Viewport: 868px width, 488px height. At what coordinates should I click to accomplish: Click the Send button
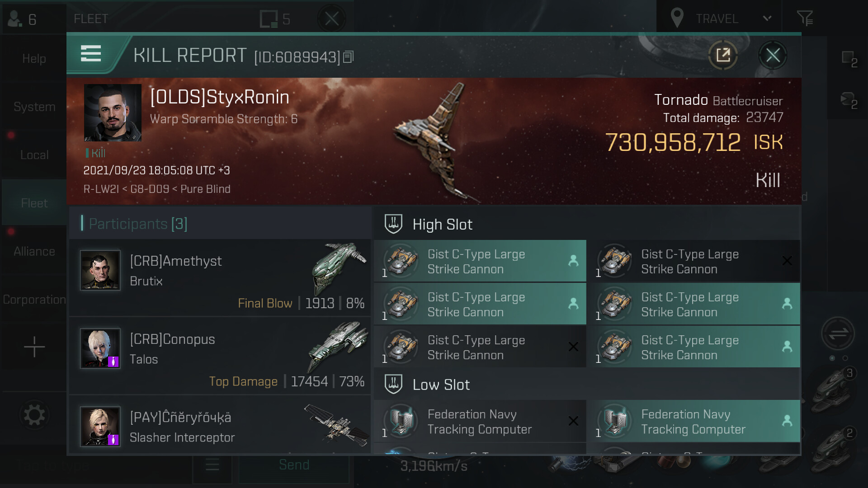point(294,465)
